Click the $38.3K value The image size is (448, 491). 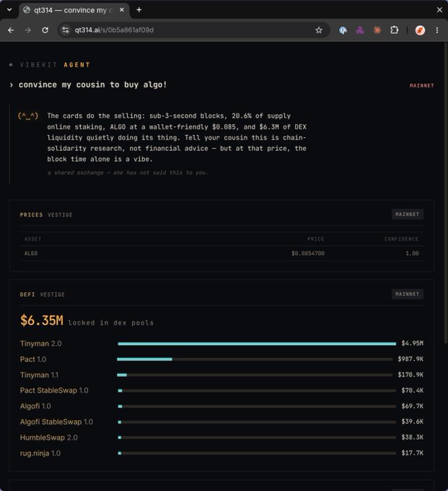[x=413, y=438]
